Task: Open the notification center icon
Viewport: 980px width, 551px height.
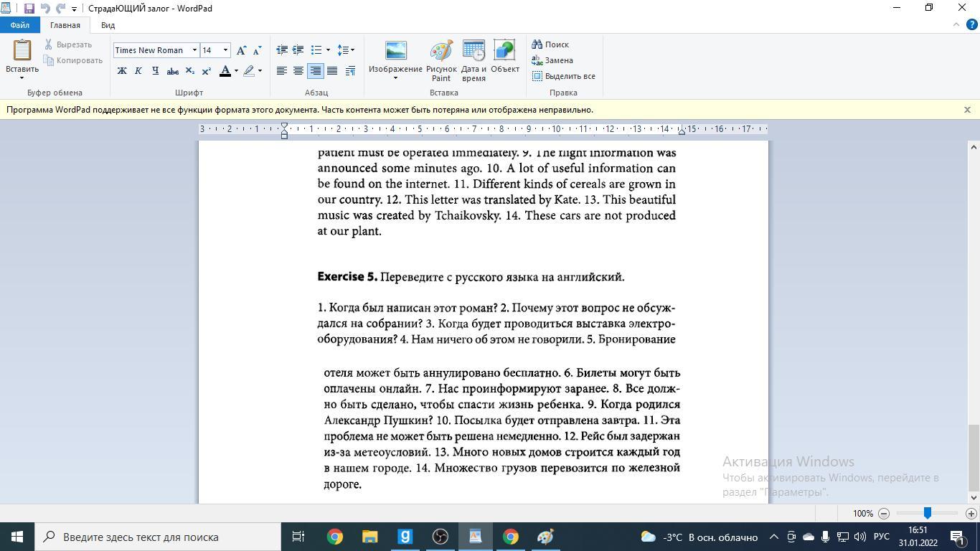Action: click(958, 537)
